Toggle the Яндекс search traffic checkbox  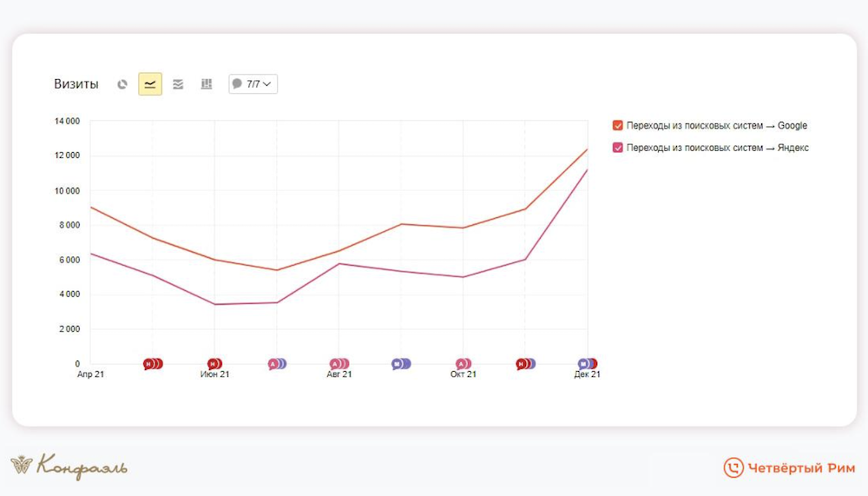coord(618,148)
